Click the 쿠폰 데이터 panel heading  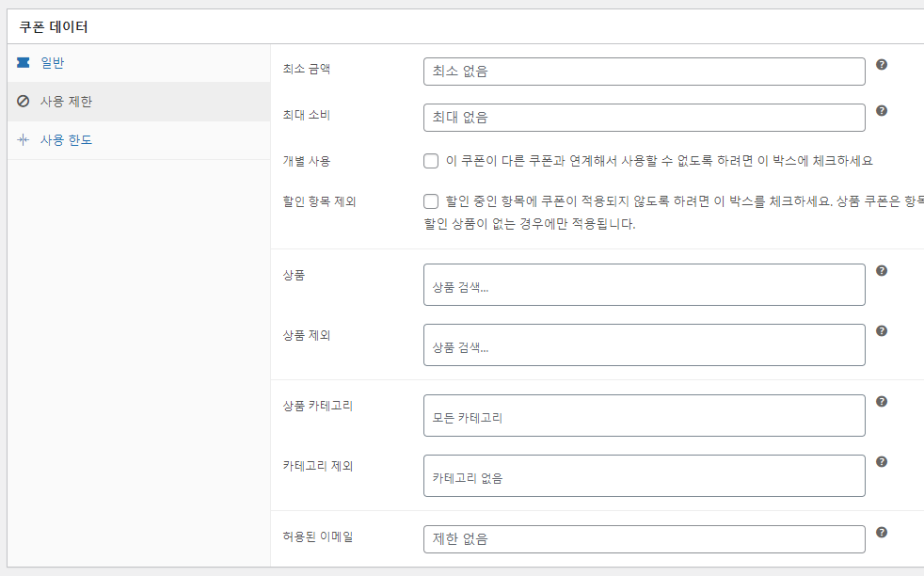pos(54,27)
